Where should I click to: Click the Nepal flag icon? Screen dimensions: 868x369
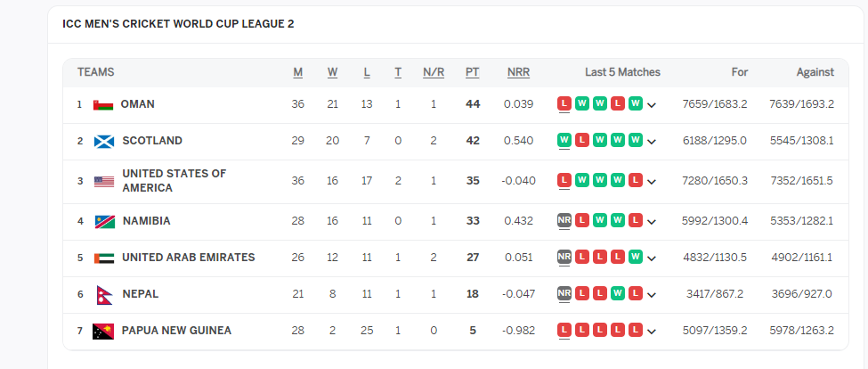(102, 294)
